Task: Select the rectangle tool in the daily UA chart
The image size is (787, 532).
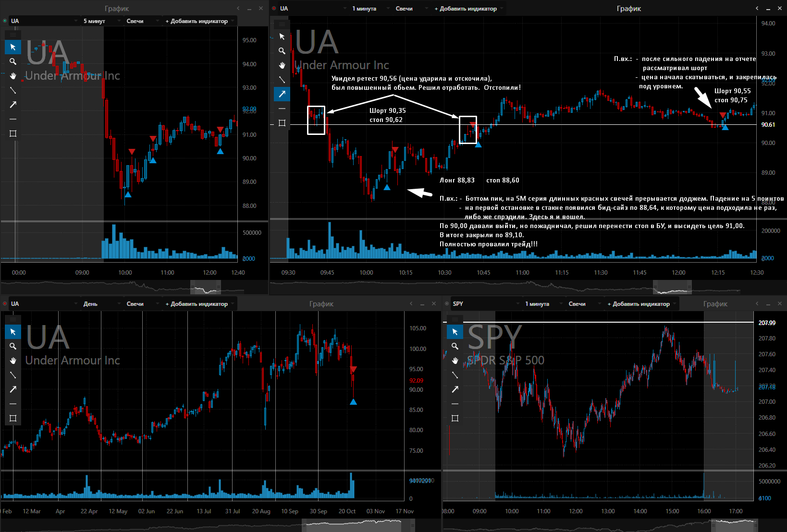Action: tap(13, 418)
